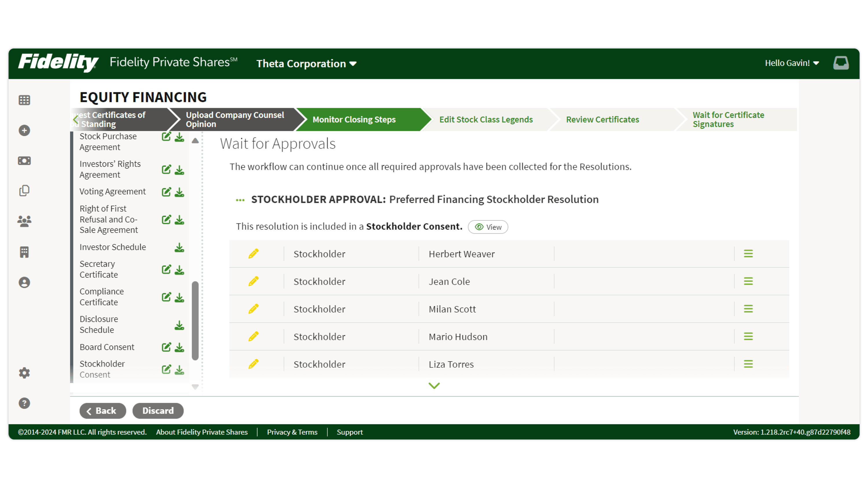Edit the Voting Agreement with its pencil icon
Viewport: 868px width, 488px height.
(x=166, y=192)
